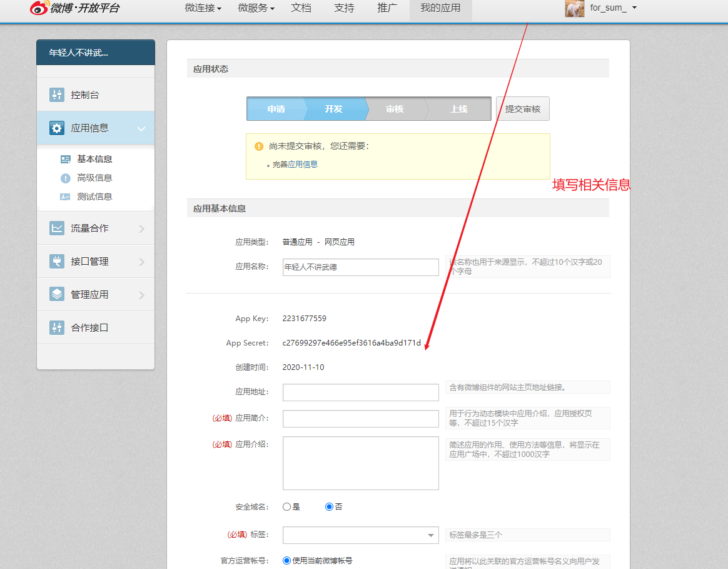Open 基本信息 sidebar link
728x569 pixels.
click(94, 160)
